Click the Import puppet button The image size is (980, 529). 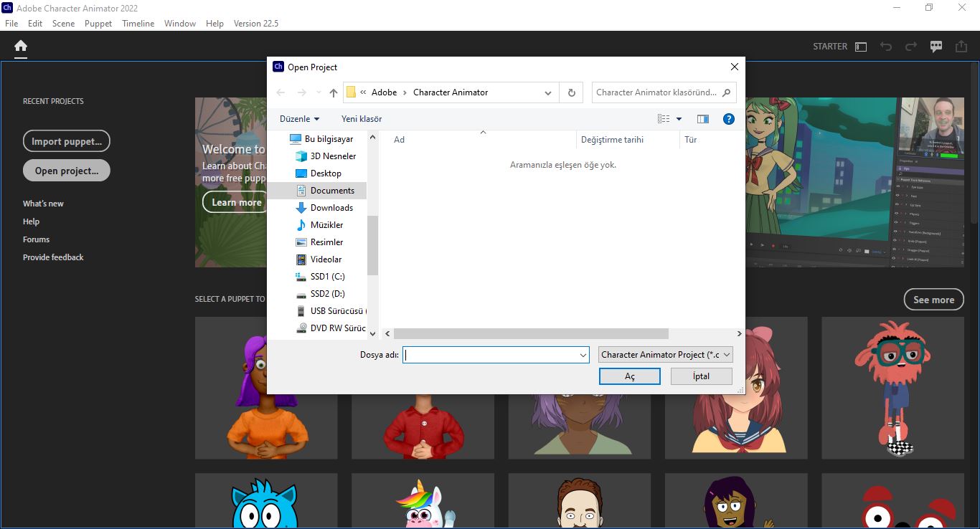click(67, 141)
